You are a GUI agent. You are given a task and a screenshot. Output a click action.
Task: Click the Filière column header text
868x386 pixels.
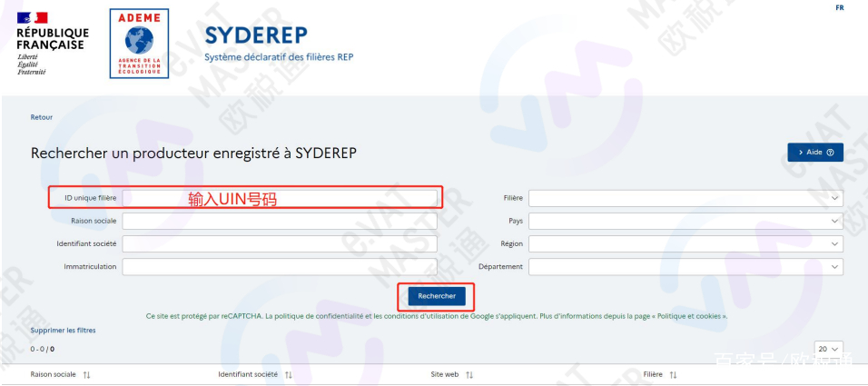pyautogui.click(x=653, y=374)
